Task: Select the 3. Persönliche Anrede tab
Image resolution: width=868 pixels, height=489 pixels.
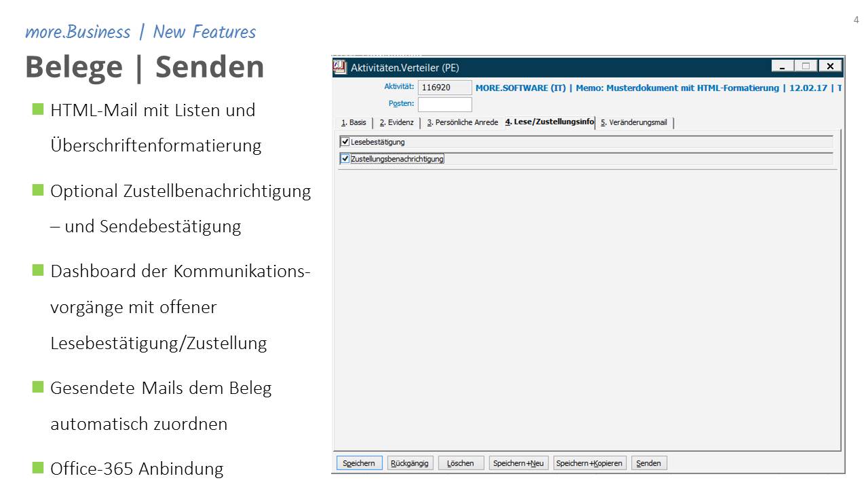Action: [462, 123]
